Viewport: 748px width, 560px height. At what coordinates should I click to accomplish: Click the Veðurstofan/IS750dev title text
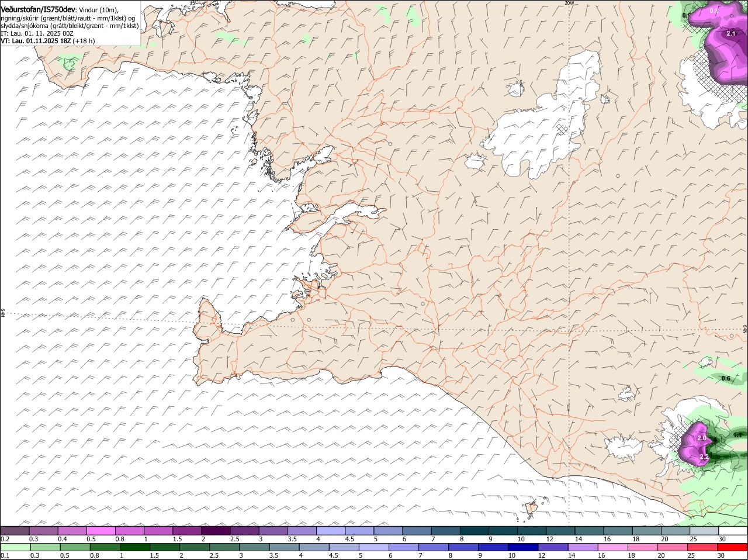[38, 10]
